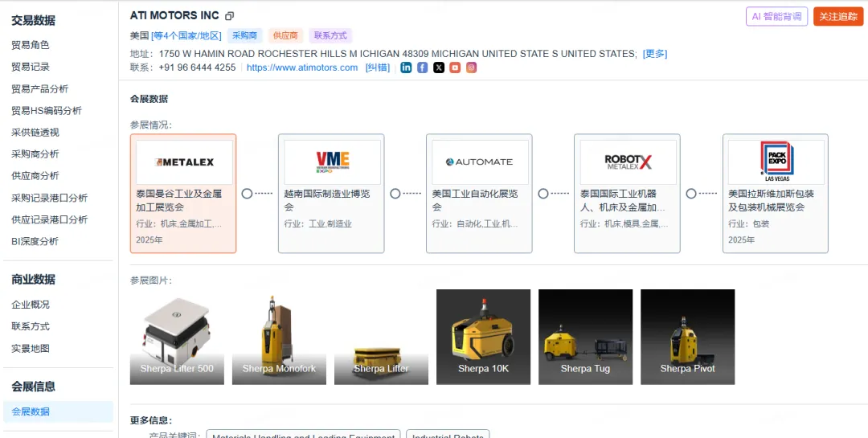
Task: Open 贸易HS编码分析 in the sidebar
Action: tap(47, 110)
